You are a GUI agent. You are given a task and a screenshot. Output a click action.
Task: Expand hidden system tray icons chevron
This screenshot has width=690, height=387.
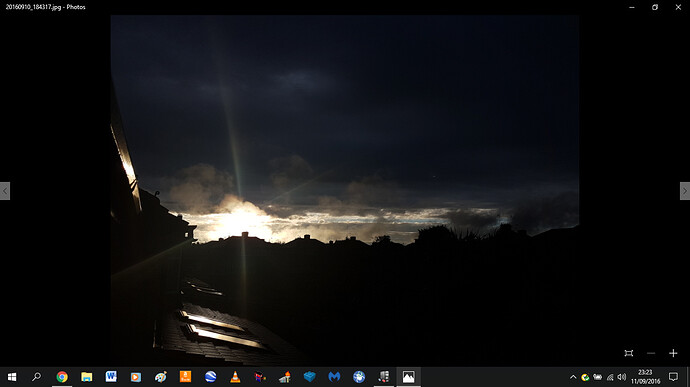coord(573,377)
